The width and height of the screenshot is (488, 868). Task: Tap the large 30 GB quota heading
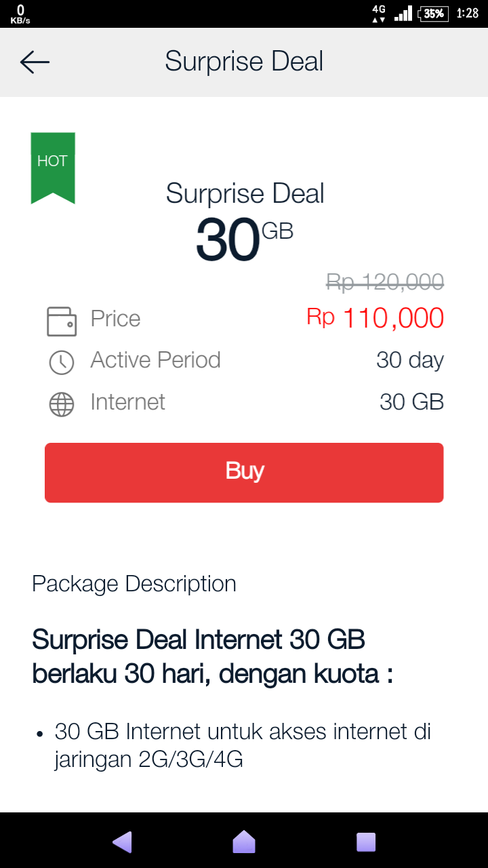[244, 240]
